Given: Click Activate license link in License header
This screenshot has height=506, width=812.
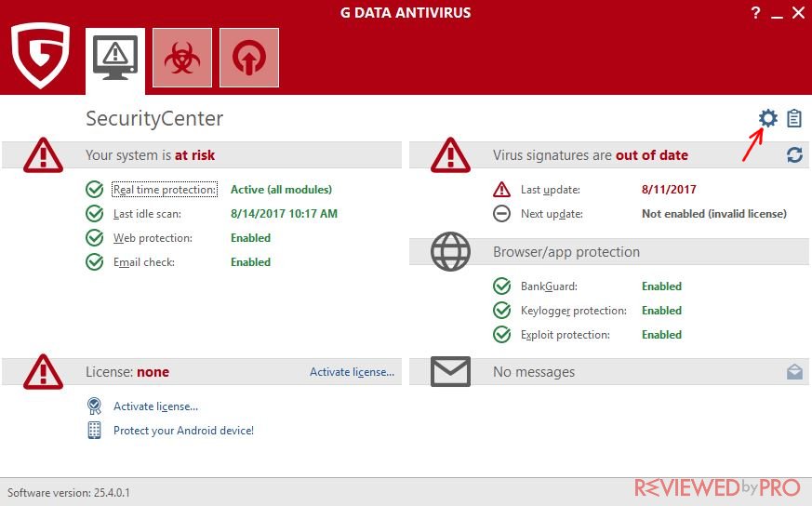Looking at the screenshot, I should click(353, 372).
